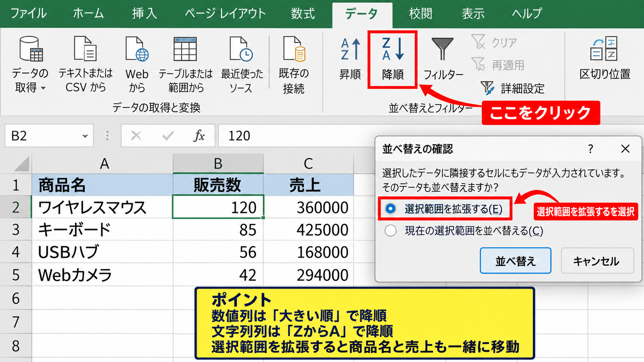Screen dimensions: 644x362
Task: Click the Web から globe icon
Action: (x=137, y=49)
